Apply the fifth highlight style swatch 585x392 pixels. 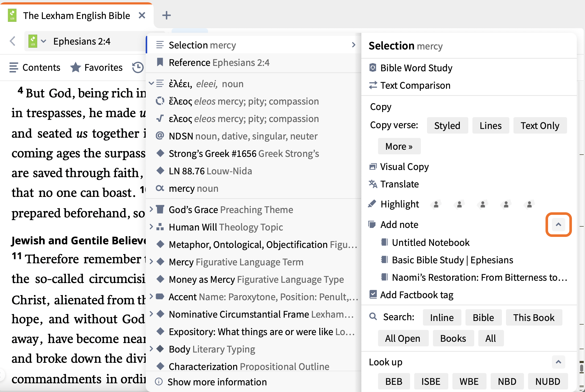[x=529, y=205]
